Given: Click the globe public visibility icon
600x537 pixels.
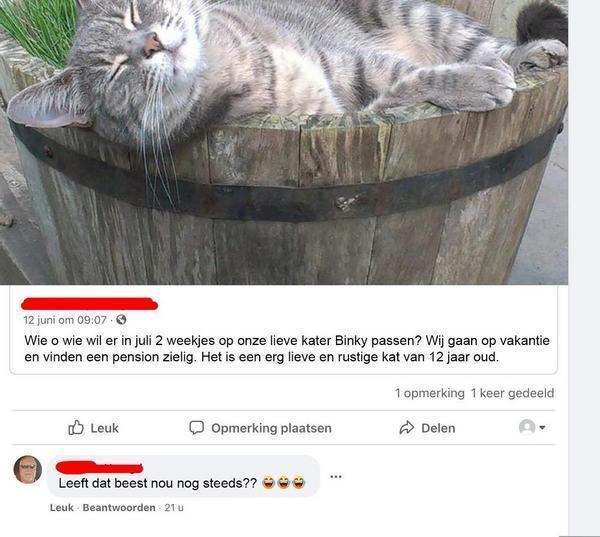Looking at the screenshot, I should [x=121, y=319].
